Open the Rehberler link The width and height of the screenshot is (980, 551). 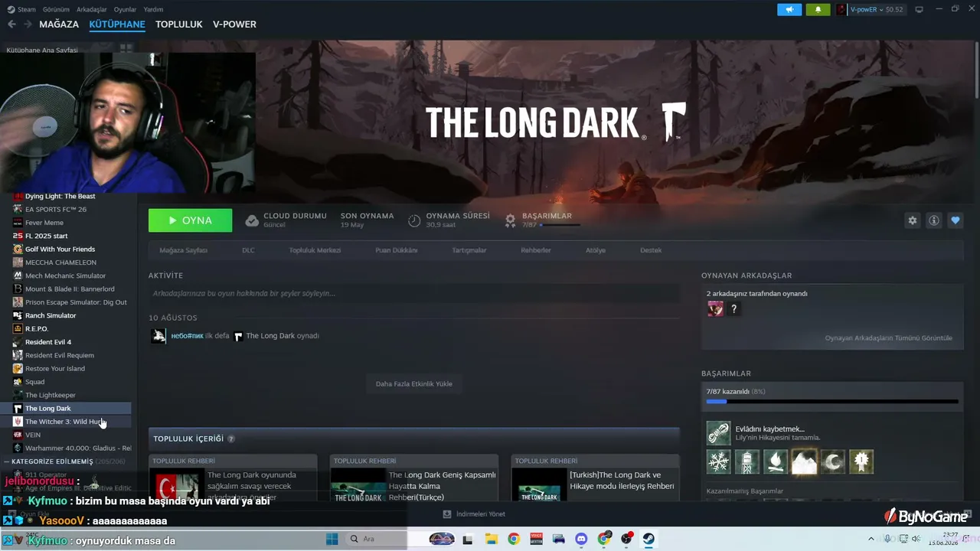536,250
